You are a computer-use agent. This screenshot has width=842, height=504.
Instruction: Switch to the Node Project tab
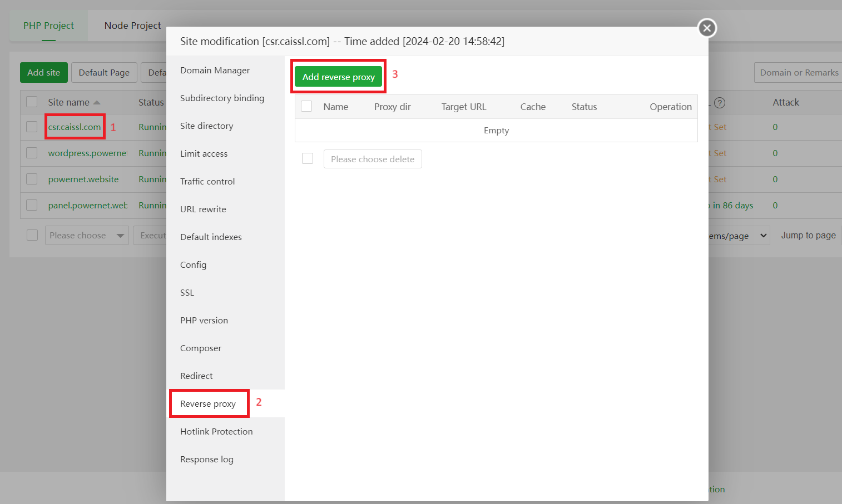tap(132, 26)
